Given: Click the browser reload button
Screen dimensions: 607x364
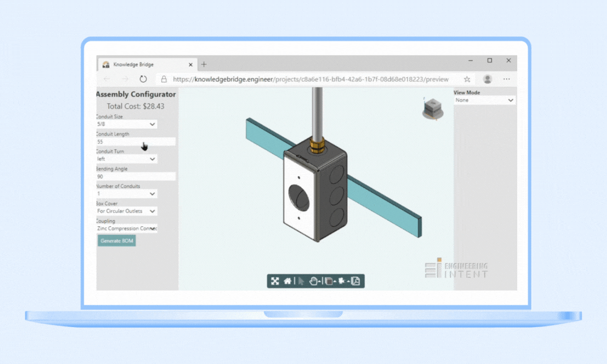Looking at the screenshot, I should click(143, 79).
